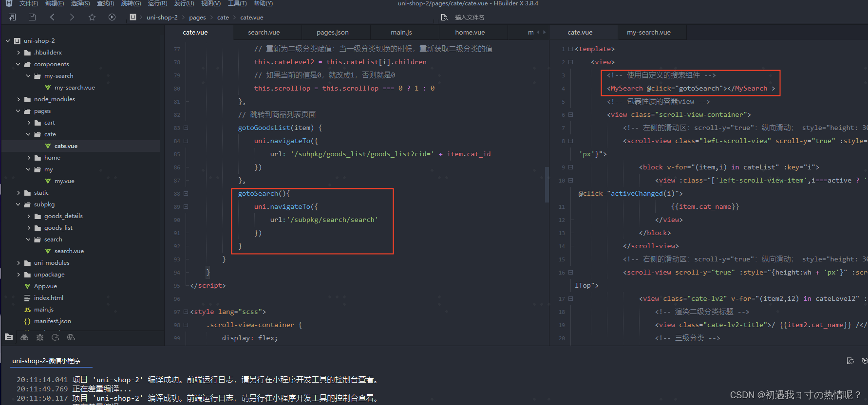Click the console export icon
The image size is (868, 405).
[x=850, y=361]
